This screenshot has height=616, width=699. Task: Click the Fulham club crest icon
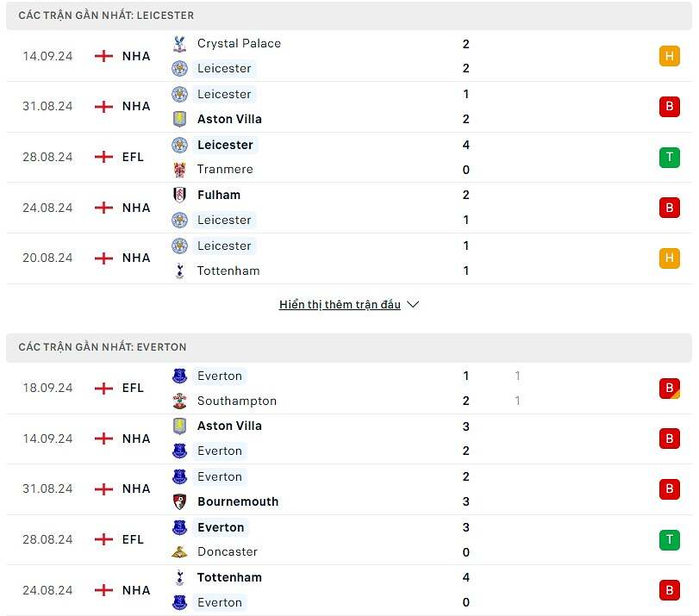pos(179,195)
